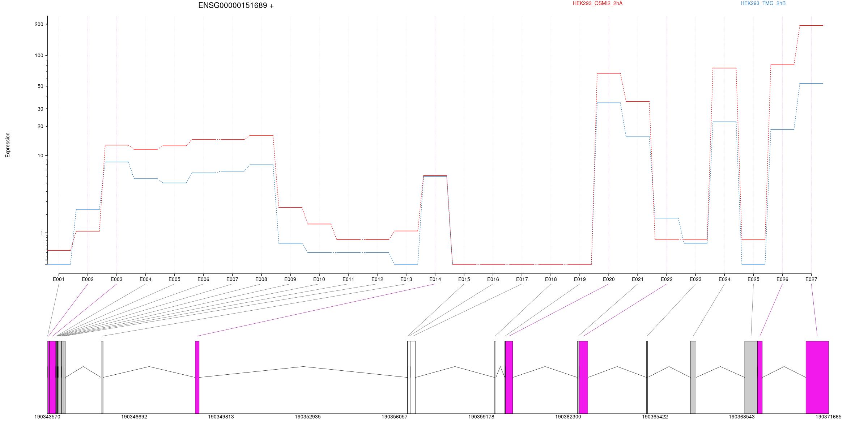Select the wide gray E025 exon block
The width and height of the screenshot is (868, 434).
(751, 377)
